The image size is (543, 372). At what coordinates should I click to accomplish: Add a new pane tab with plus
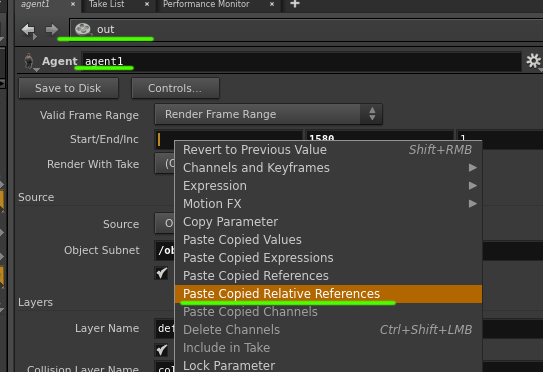click(295, 4)
